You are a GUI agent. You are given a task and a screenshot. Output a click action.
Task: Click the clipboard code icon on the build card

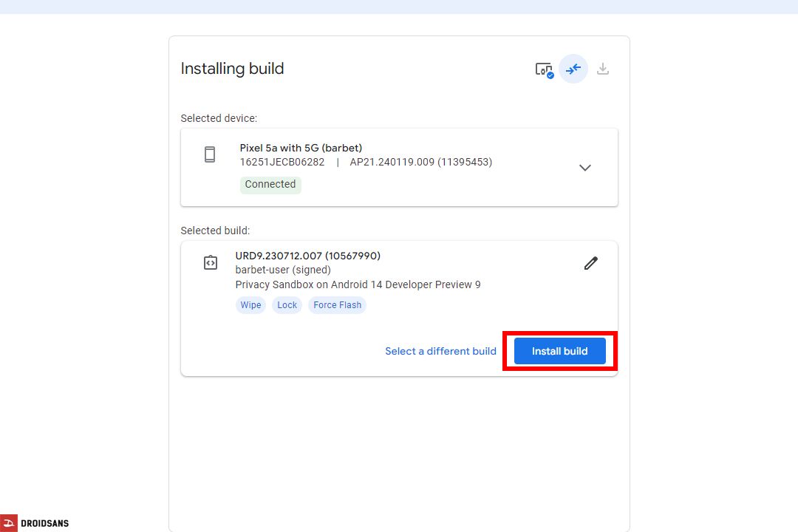210,262
